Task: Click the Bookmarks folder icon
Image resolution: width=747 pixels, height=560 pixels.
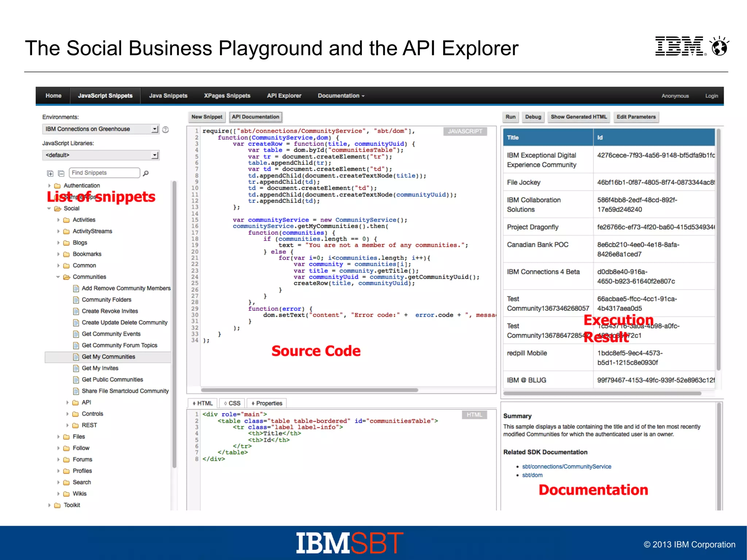Action: click(x=66, y=254)
